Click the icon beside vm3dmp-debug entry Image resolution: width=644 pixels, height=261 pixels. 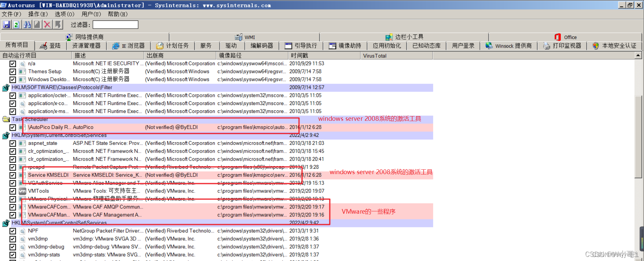pyautogui.click(x=22, y=247)
